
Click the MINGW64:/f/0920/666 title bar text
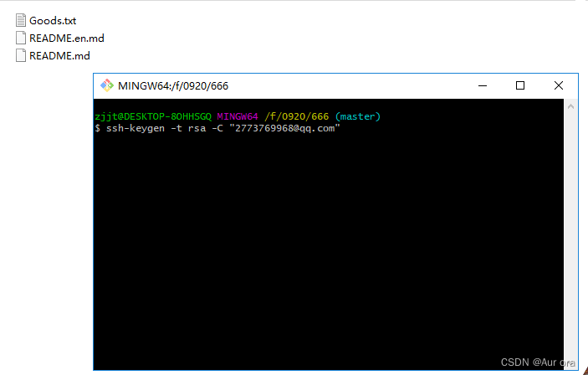[173, 86]
